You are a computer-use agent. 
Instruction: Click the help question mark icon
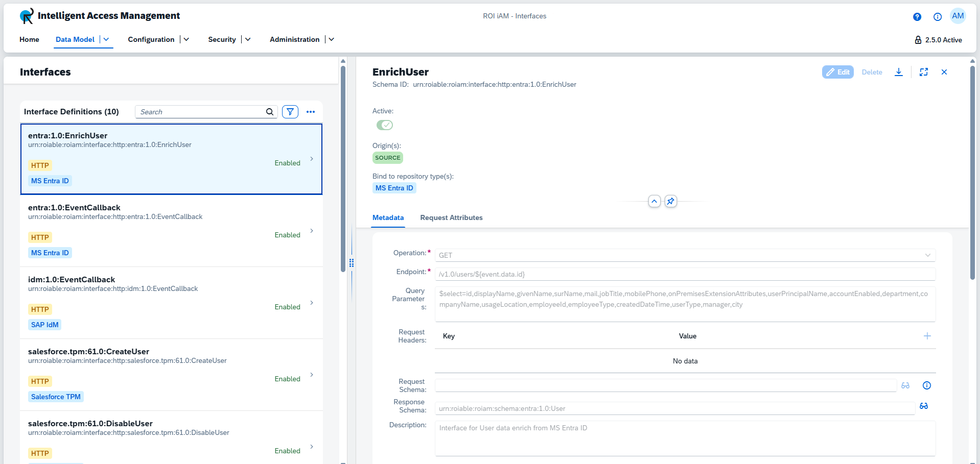(x=917, y=17)
